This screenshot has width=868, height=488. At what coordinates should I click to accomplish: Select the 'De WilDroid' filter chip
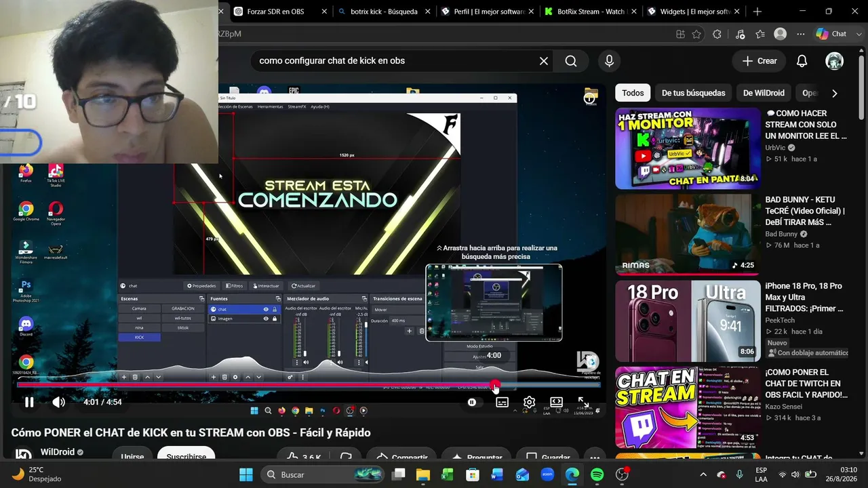(764, 93)
